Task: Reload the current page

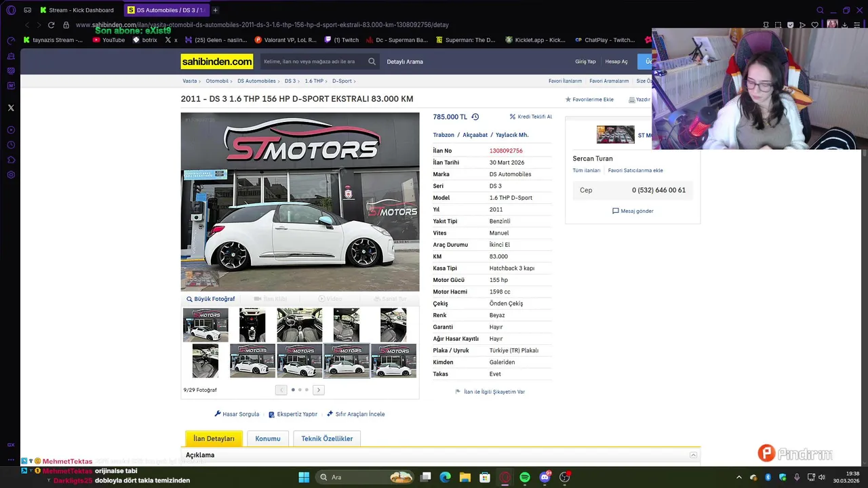Action: point(51,25)
